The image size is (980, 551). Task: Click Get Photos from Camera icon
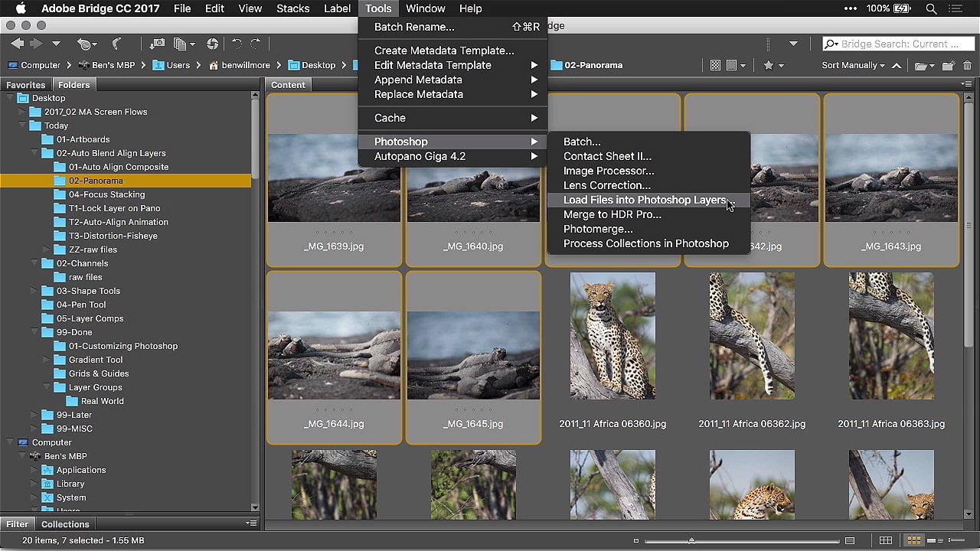pyautogui.click(x=157, y=44)
